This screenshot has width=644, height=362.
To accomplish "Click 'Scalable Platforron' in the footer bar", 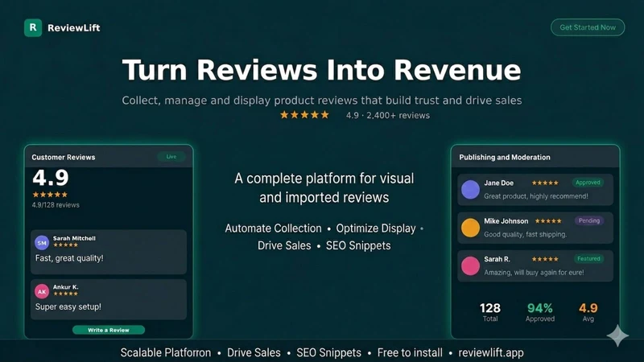I will 166,352.
